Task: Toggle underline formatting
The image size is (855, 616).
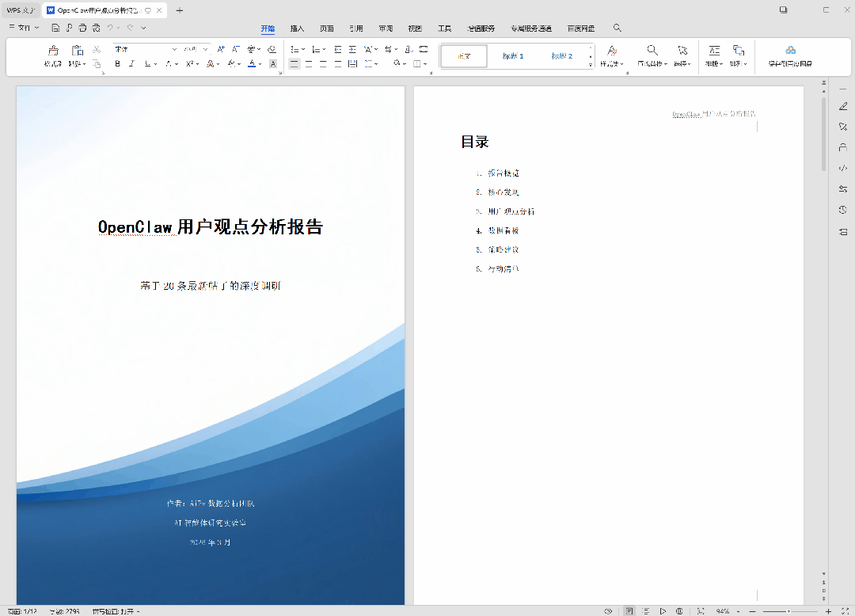Action: pyautogui.click(x=147, y=64)
